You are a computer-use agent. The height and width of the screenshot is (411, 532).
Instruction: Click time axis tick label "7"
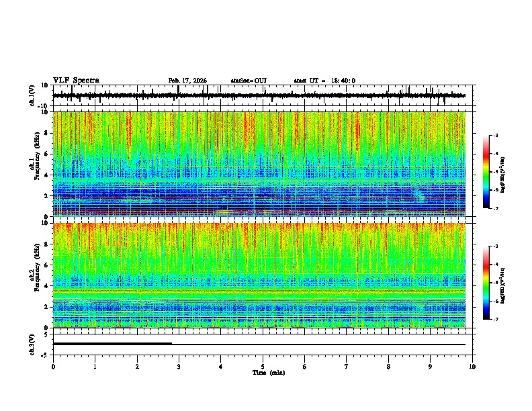[x=347, y=367]
